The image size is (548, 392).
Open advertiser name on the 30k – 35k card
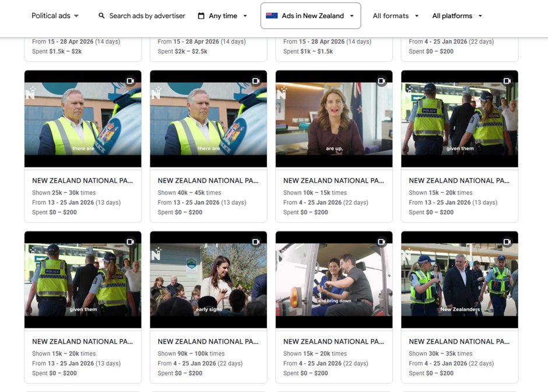point(459,342)
